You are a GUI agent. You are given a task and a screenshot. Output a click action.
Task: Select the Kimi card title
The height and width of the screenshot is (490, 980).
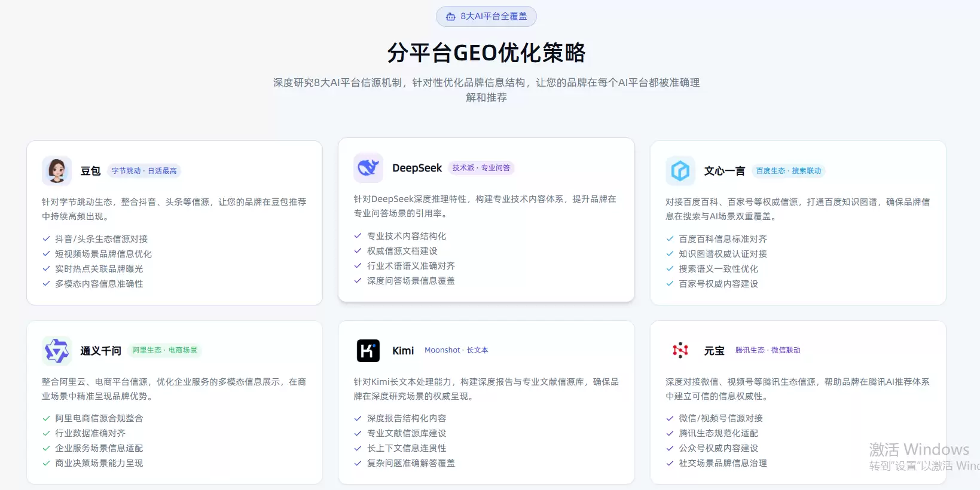click(403, 351)
